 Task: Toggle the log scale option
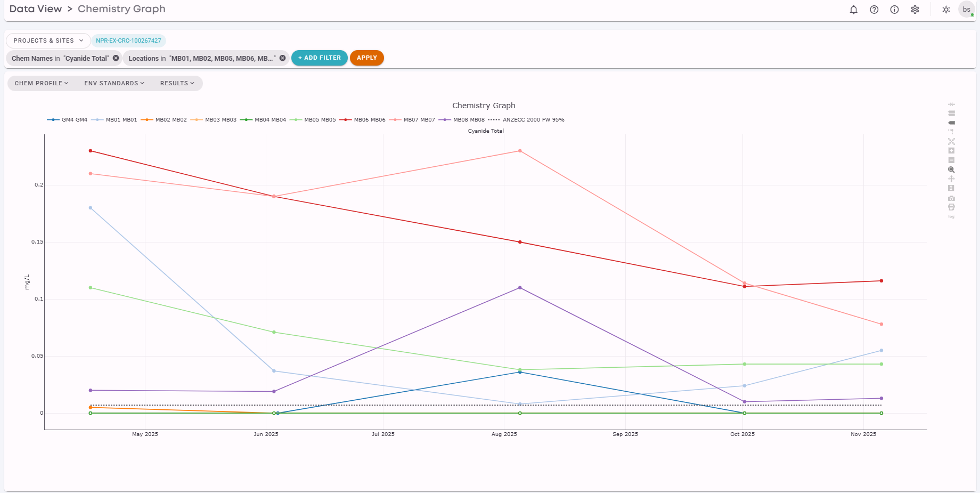951,216
